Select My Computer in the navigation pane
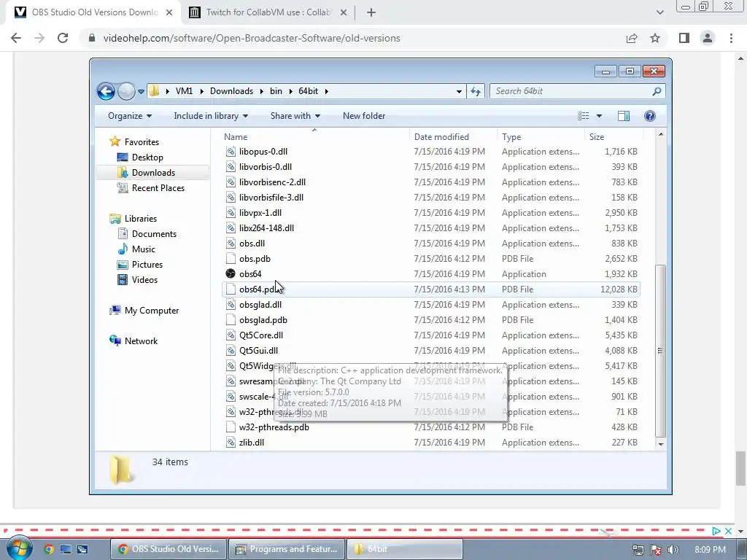 click(x=152, y=311)
